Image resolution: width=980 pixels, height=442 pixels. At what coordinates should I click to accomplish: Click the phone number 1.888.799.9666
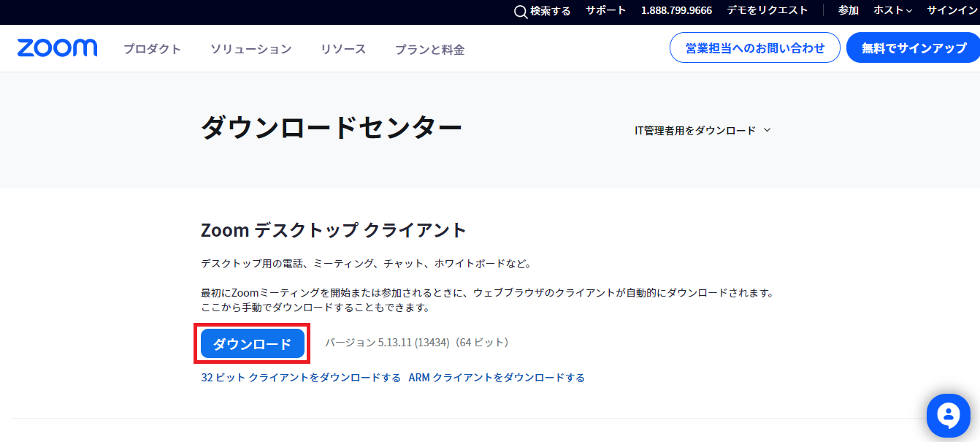[676, 10]
